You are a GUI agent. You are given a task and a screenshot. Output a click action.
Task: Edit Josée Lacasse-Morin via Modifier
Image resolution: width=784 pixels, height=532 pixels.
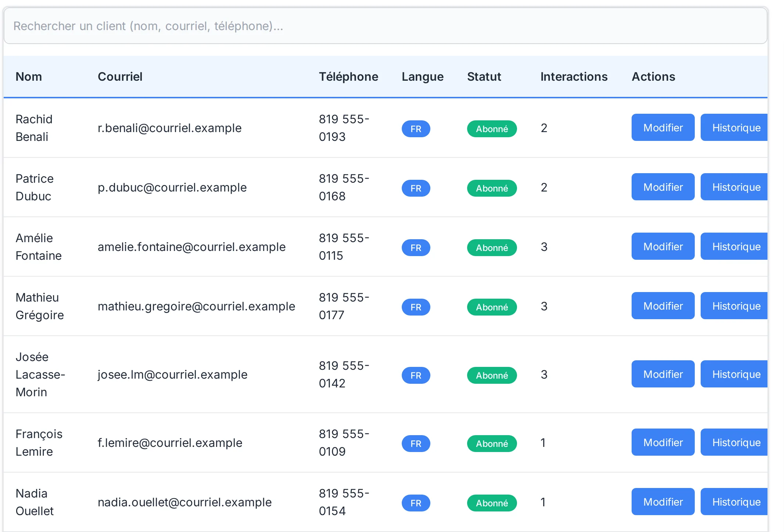tap(663, 374)
